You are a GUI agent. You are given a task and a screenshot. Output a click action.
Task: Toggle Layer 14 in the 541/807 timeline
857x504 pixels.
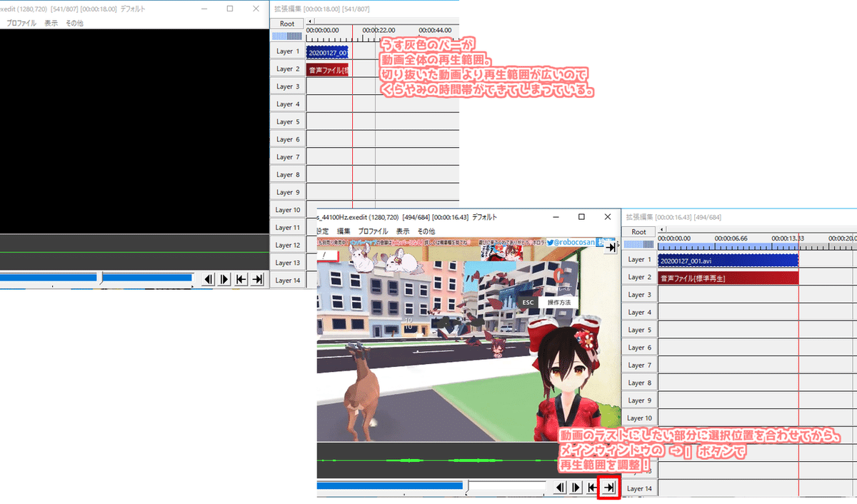click(287, 281)
